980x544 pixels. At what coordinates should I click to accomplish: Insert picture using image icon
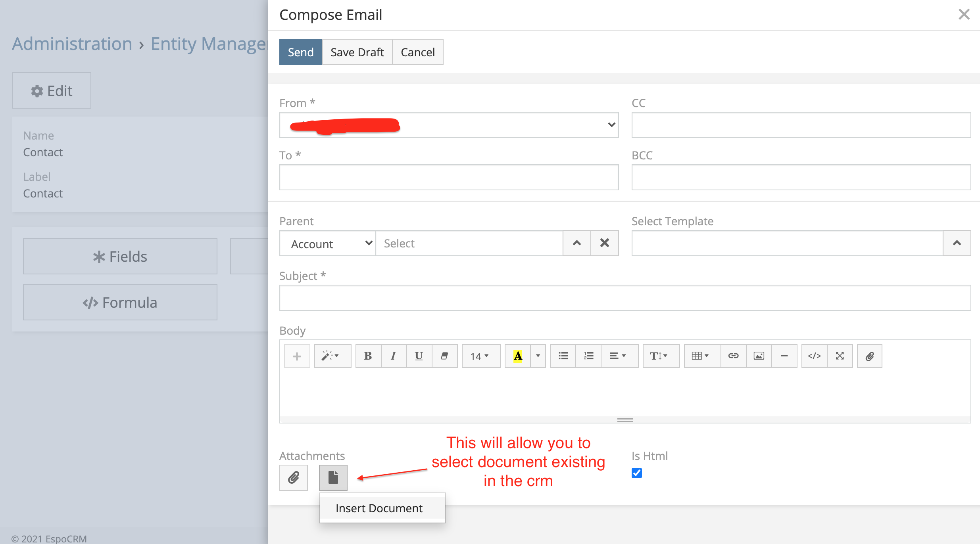coord(759,356)
